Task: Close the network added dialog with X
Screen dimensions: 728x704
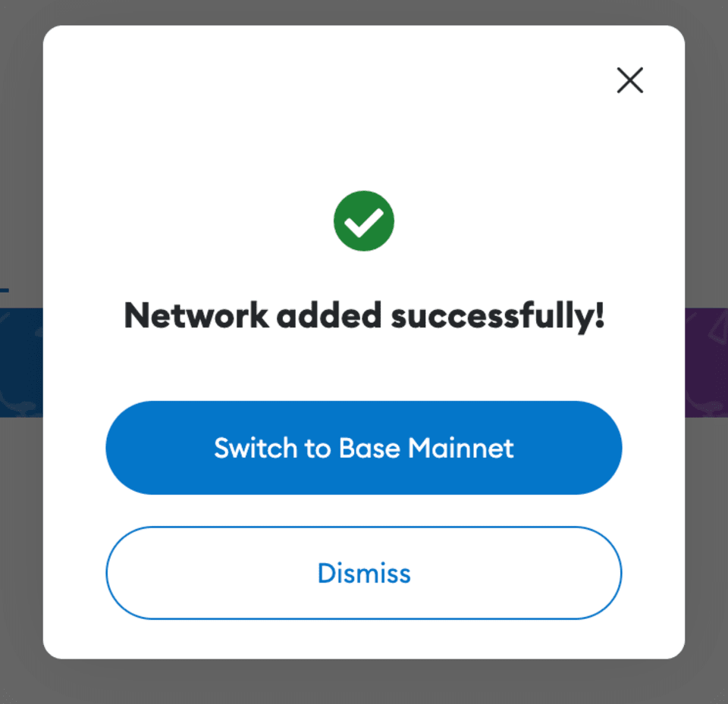Action: coord(629,80)
